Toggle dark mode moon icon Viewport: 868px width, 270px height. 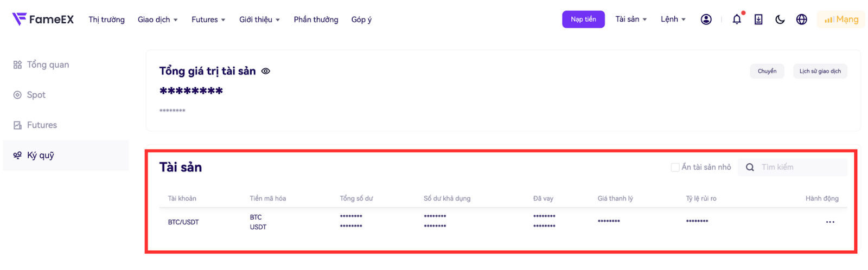click(x=780, y=20)
